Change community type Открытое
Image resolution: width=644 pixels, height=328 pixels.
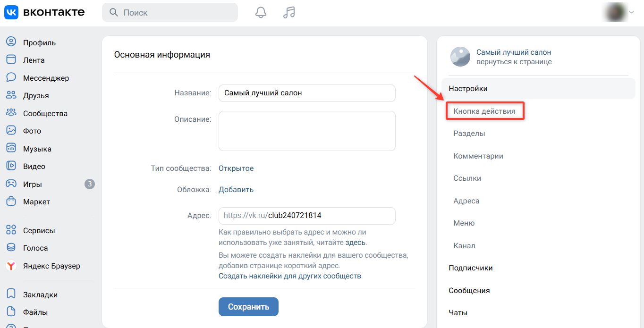click(236, 168)
